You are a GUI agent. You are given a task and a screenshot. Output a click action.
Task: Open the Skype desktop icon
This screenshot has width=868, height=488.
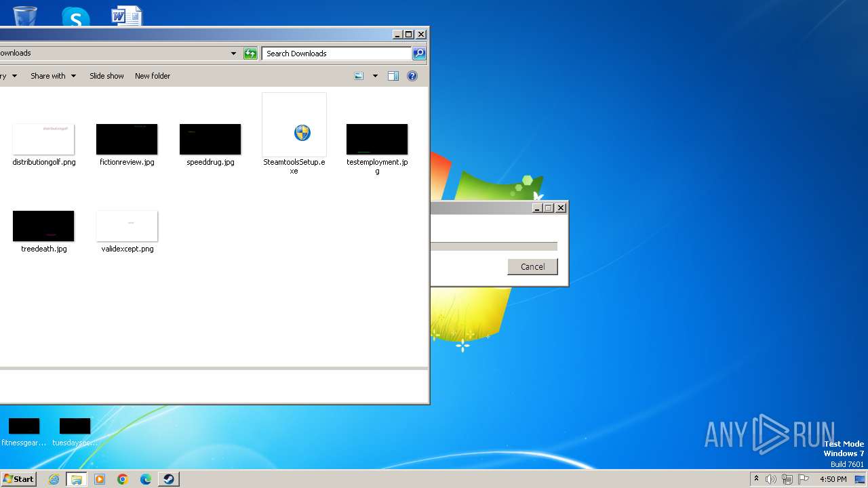(x=75, y=16)
